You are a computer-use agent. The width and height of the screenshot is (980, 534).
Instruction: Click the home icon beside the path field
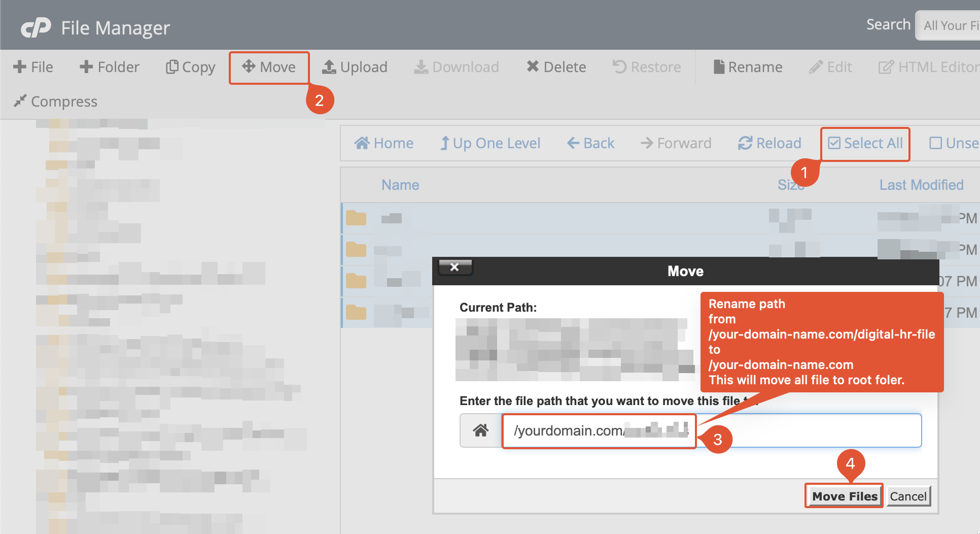click(481, 430)
